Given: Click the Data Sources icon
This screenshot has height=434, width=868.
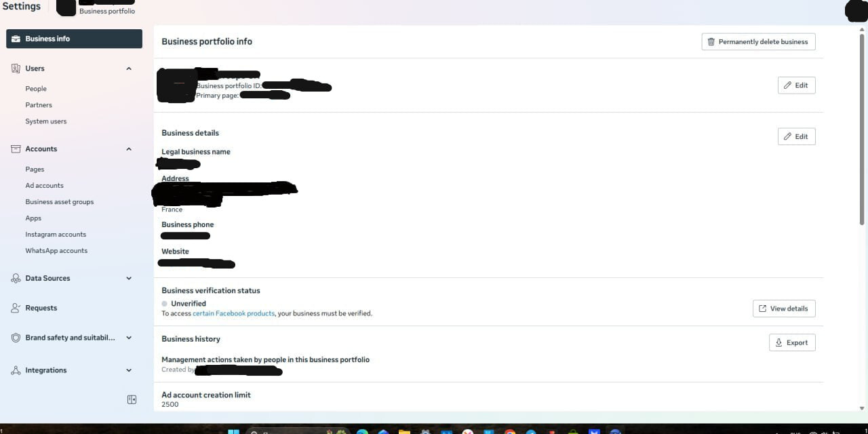Looking at the screenshot, I should pos(16,278).
